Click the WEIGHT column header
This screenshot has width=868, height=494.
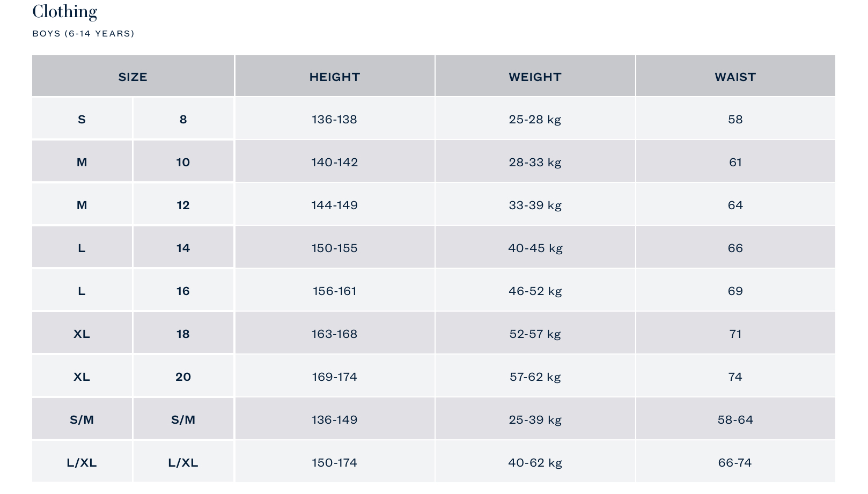click(535, 77)
